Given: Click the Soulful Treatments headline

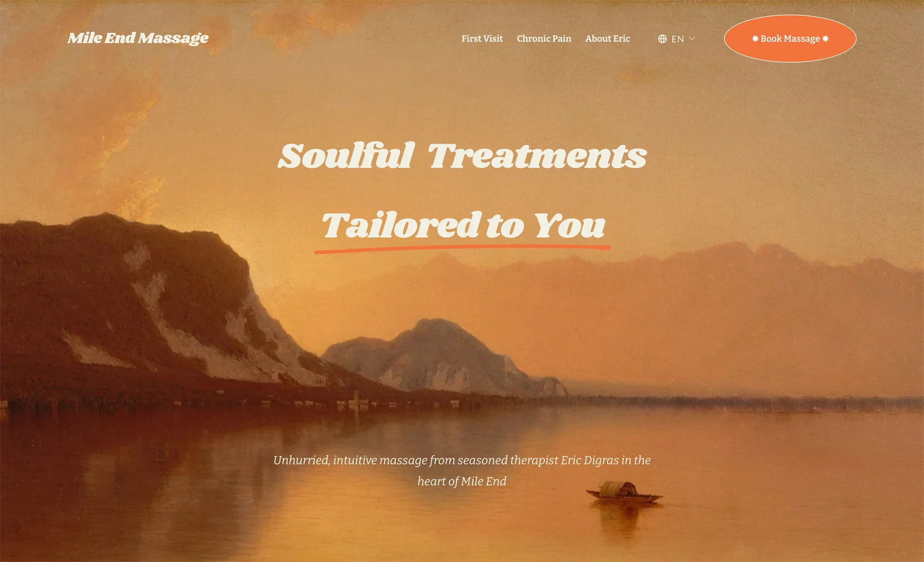Looking at the screenshot, I should pyautogui.click(x=462, y=156).
